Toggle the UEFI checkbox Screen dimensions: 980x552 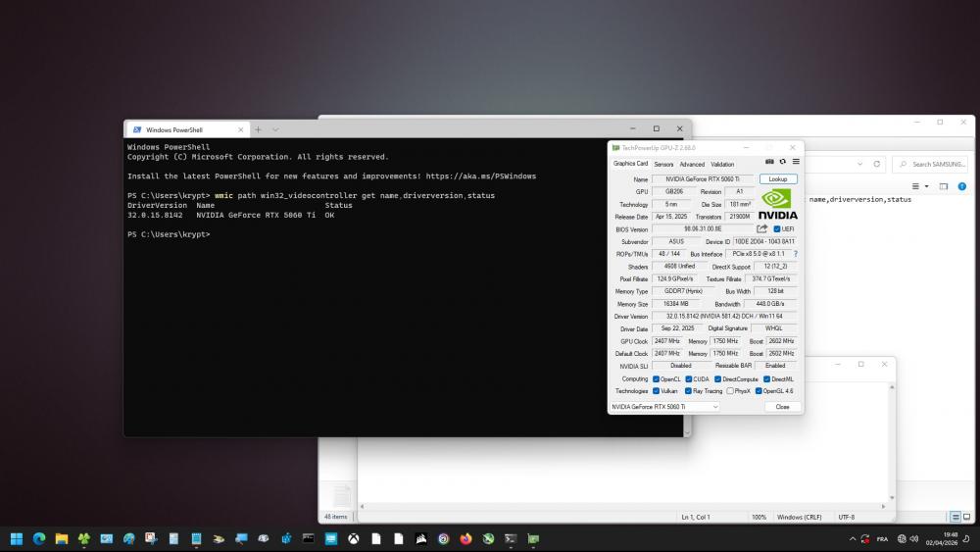point(777,229)
